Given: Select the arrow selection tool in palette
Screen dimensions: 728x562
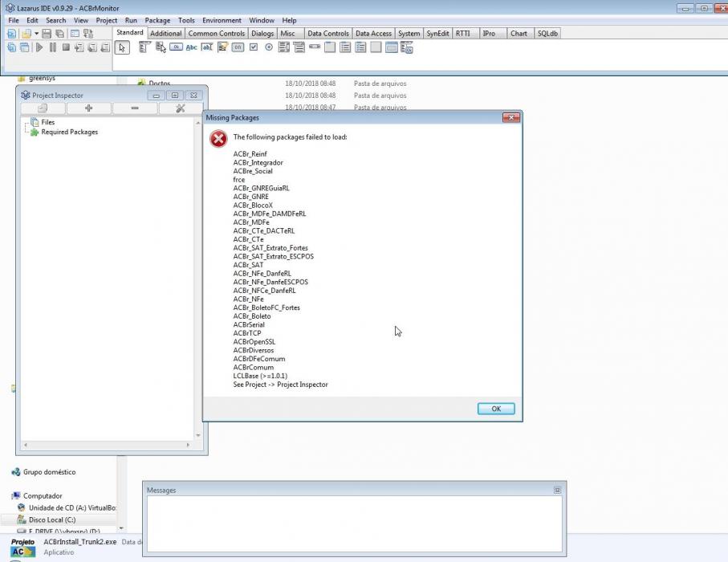Looking at the screenshot, I should click(122, 47).
